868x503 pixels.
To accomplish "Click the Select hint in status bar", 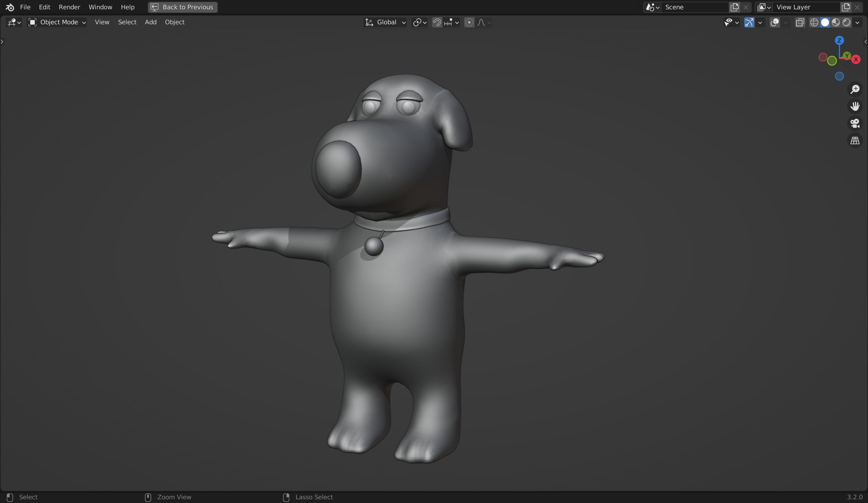I will click(28, 497).
